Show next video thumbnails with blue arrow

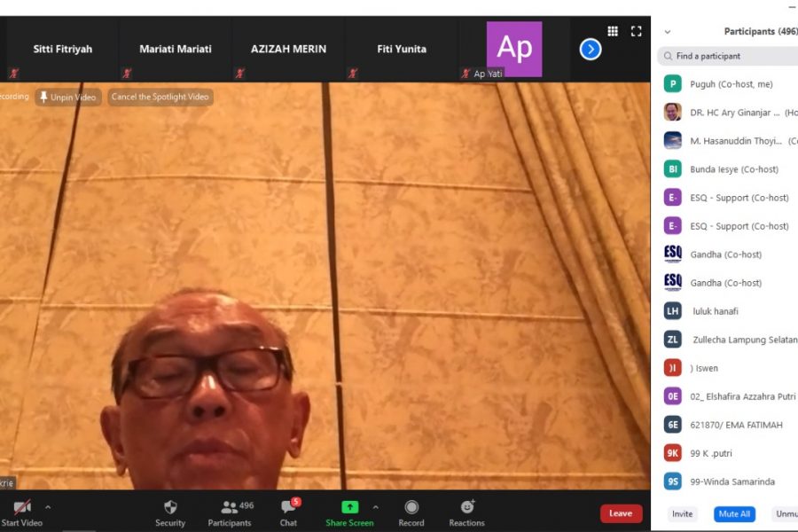point(591,50)
